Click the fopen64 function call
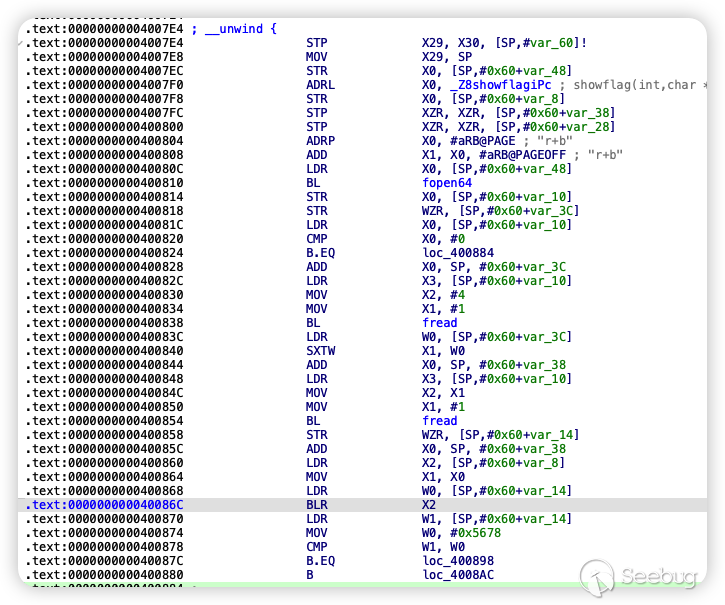The image size is (725, 605). coord(449,183)
